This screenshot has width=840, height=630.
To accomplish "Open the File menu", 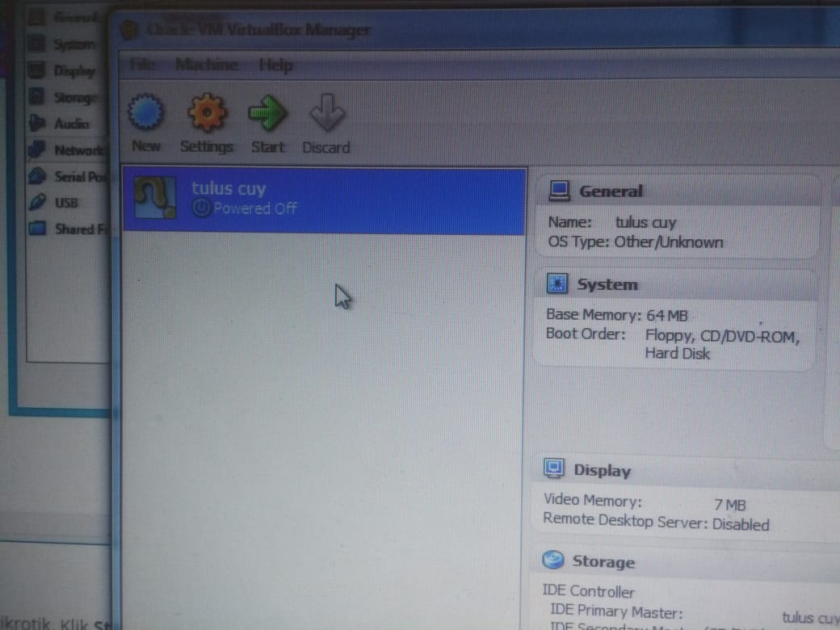I will pos(142,65).
